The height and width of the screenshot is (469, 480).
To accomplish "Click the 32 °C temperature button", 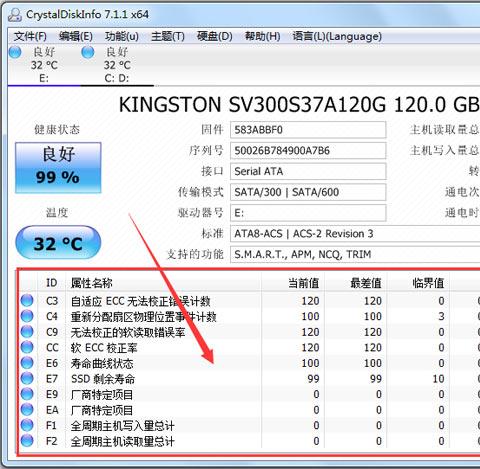I will tap(58, 243).
